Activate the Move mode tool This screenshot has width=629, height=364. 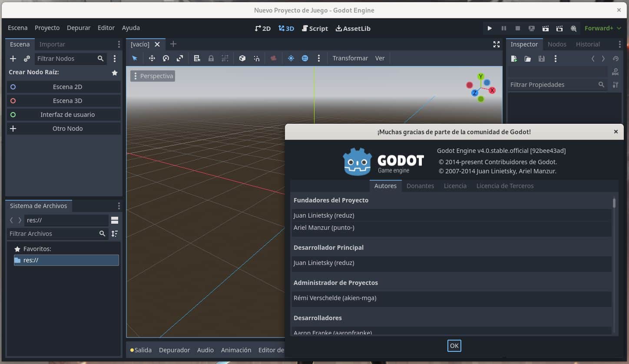pos(152,58)
